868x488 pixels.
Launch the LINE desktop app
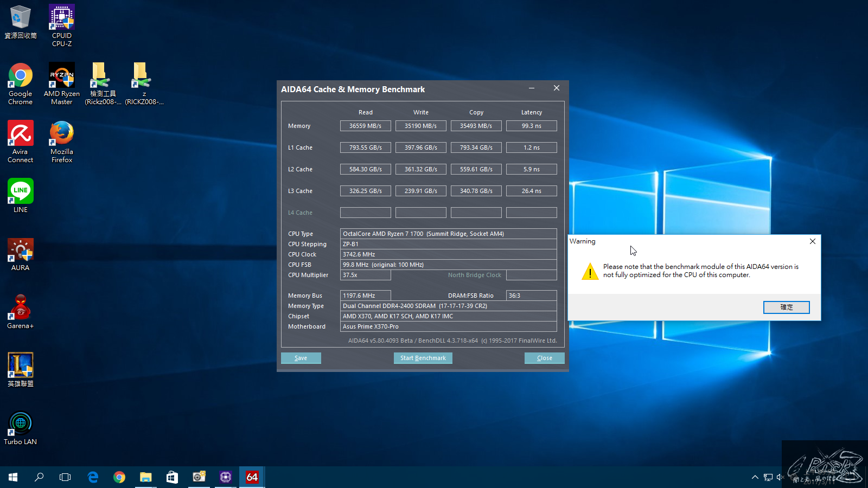click(21, 196)
